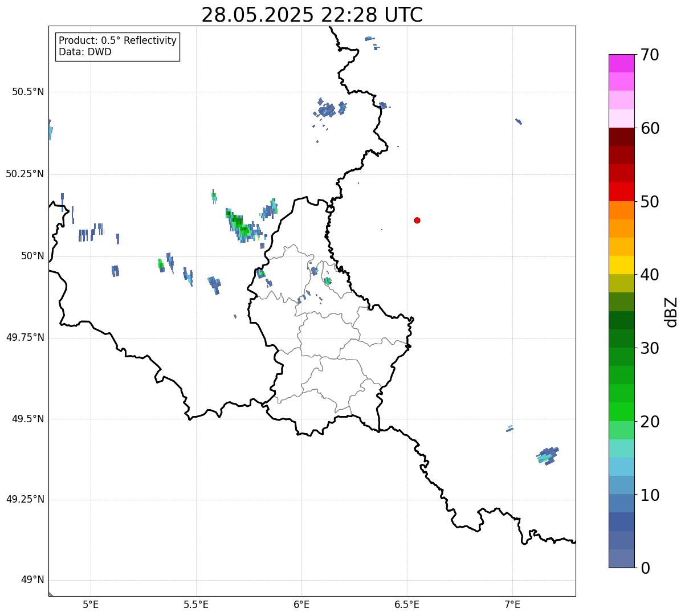685x616 pixels.
Task: Click the colorbar tick label '30'
Action: tap(650, 349)
